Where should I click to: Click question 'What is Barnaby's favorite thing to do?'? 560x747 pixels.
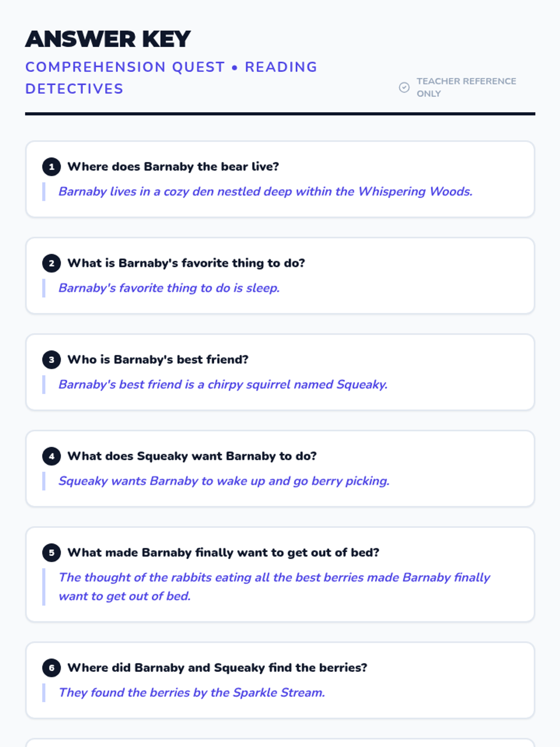(x=186, y=263)
